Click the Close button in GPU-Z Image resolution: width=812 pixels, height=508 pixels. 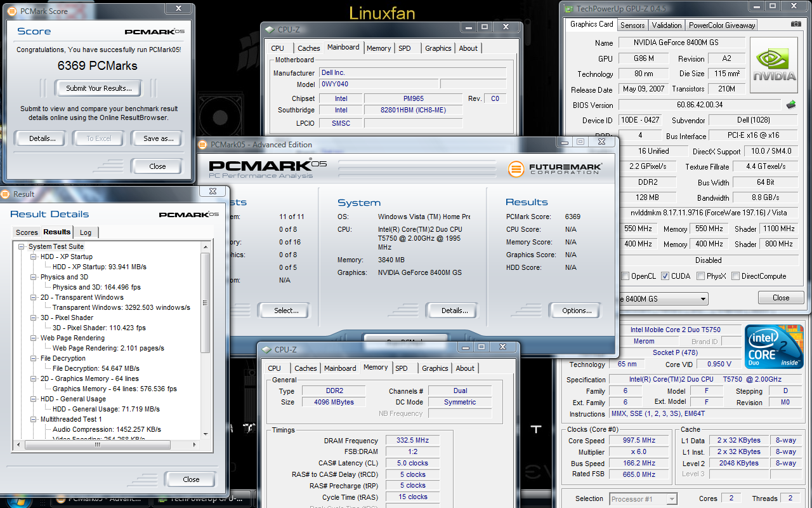click(x=781, y=298)
